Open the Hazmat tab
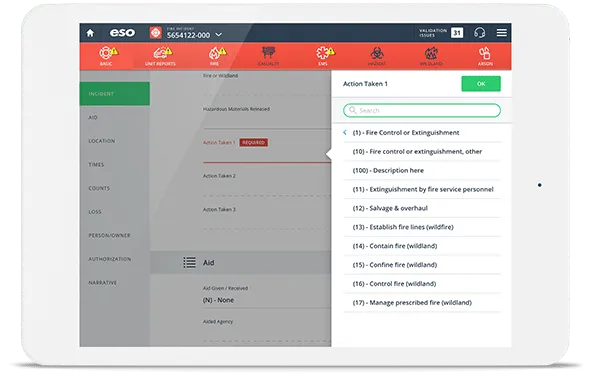 click(x=377, y=56)
